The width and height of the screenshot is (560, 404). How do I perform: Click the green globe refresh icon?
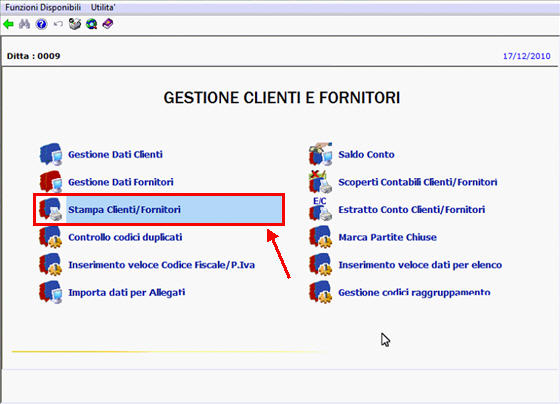(91, 24)
